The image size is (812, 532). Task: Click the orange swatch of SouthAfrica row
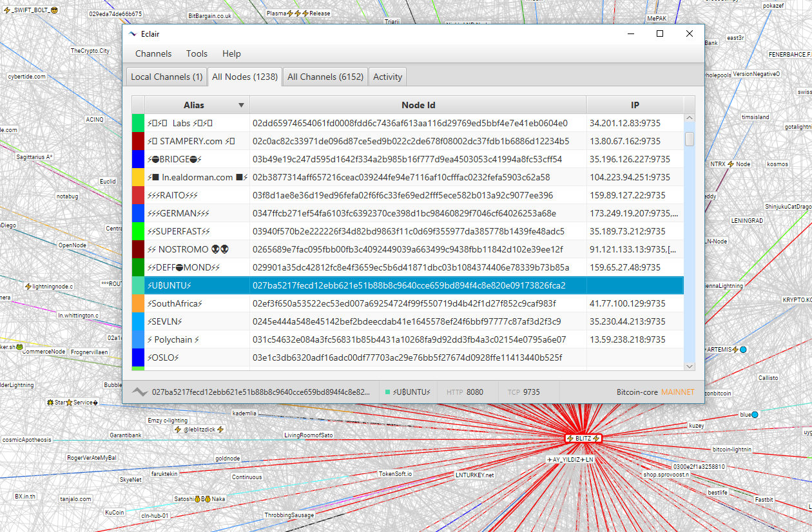coord(138,303)
